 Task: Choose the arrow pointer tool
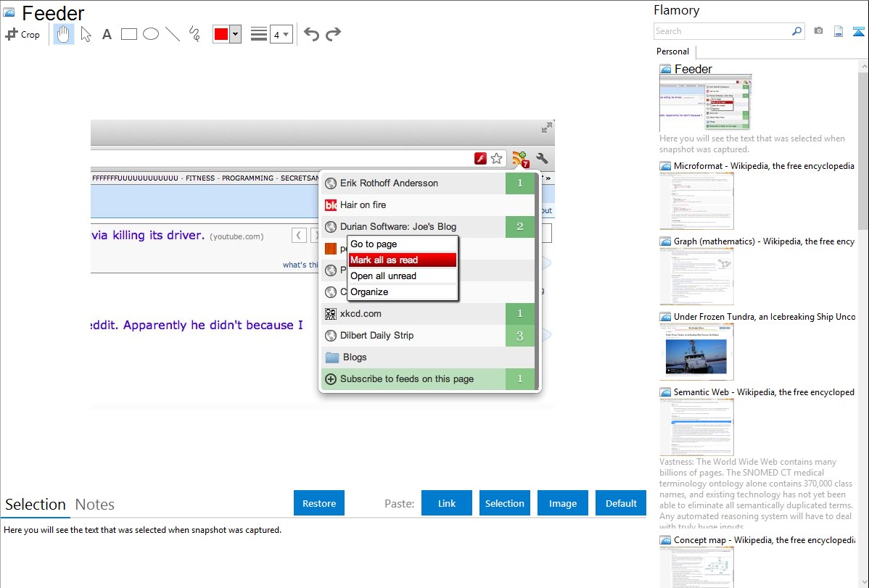click(x=86, y=34)
